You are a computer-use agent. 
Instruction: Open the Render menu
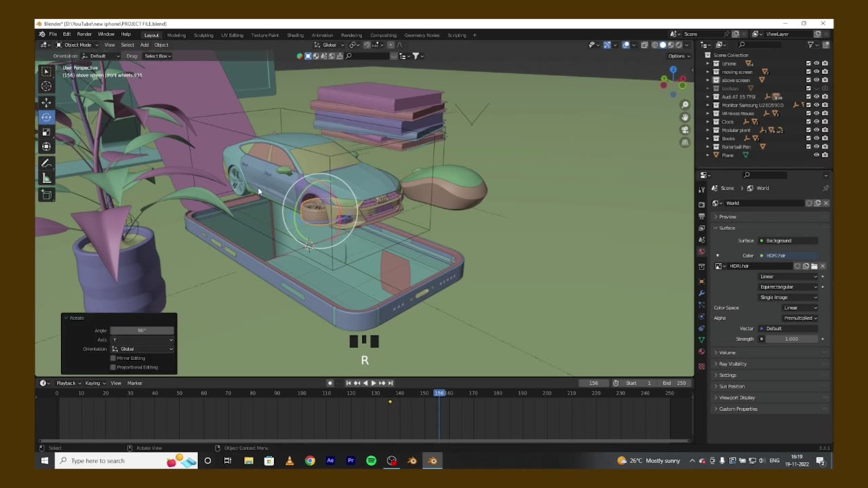84,34
